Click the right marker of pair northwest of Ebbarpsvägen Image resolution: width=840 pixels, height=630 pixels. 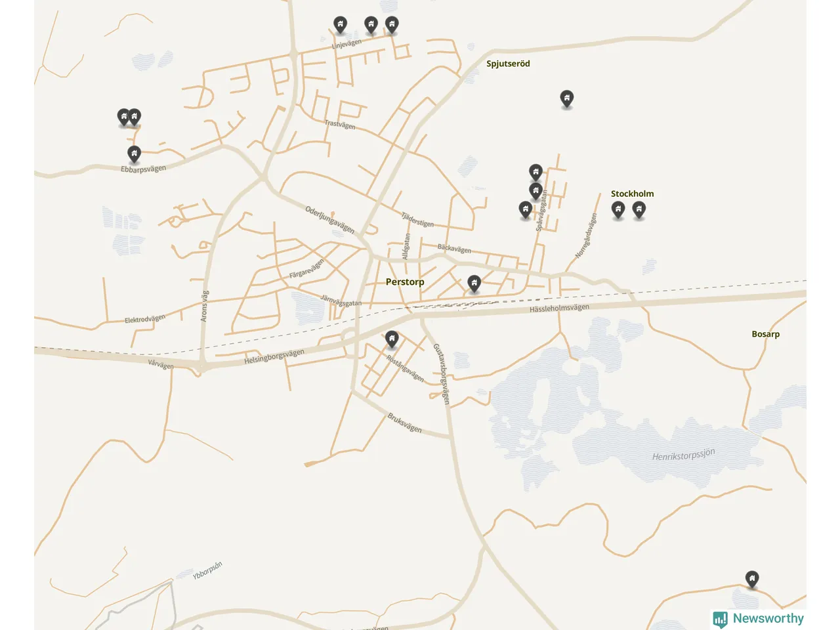pyautogui.click(x=135, y=117)
